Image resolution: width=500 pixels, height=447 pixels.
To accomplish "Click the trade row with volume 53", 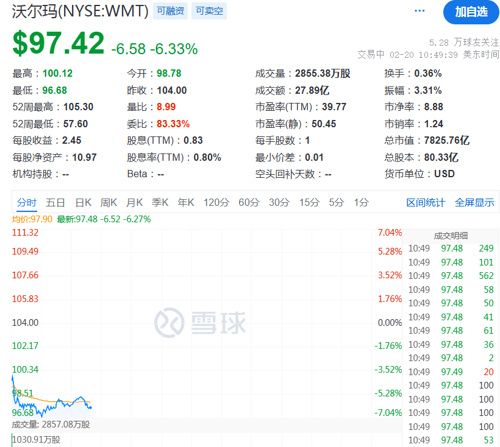I will [451, 440].
